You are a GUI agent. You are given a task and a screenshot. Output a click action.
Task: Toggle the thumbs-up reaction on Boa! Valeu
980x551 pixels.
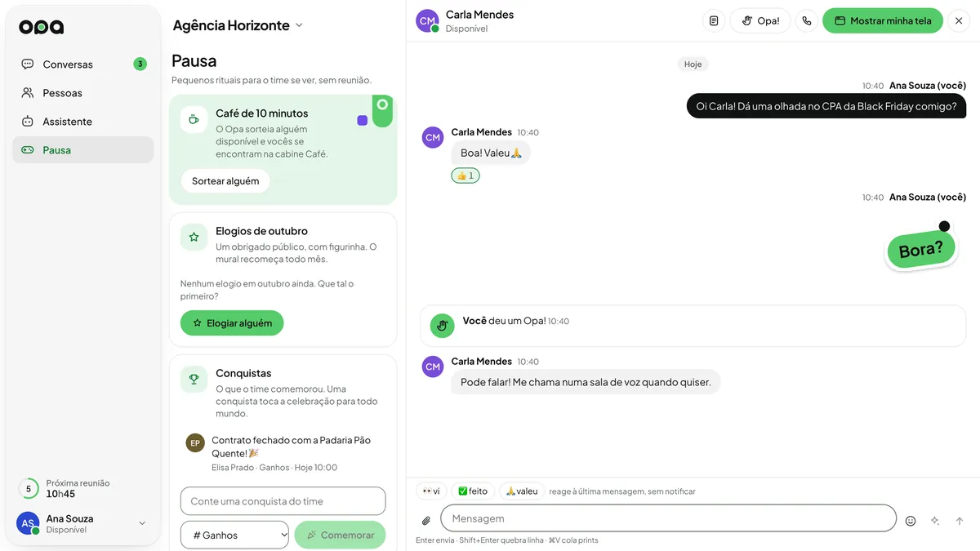pos(465,176)
